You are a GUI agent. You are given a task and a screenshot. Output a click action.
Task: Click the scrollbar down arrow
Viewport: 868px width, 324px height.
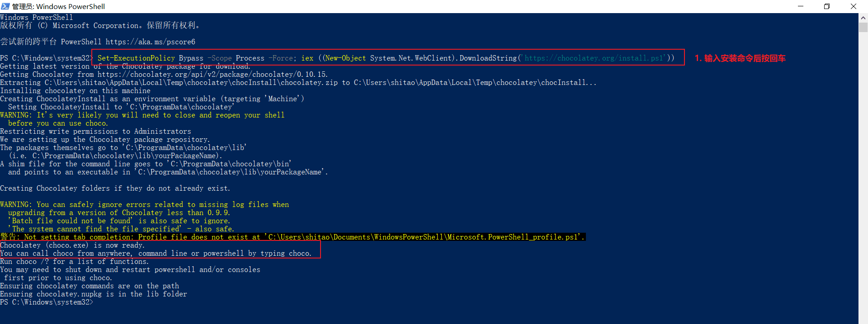pyautogui.click(x=863, y=319)
